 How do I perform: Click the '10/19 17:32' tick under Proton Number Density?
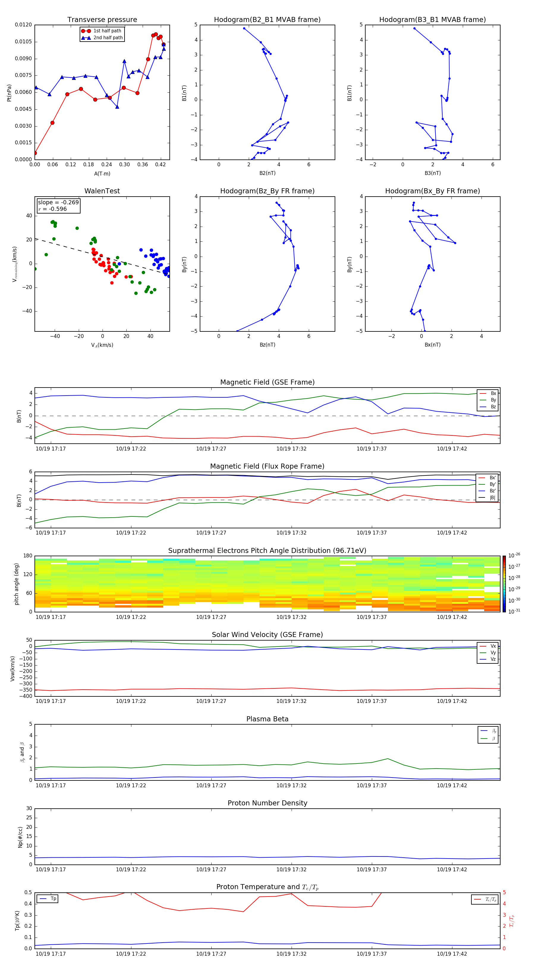pyautogui.click(x=291, y=870)
